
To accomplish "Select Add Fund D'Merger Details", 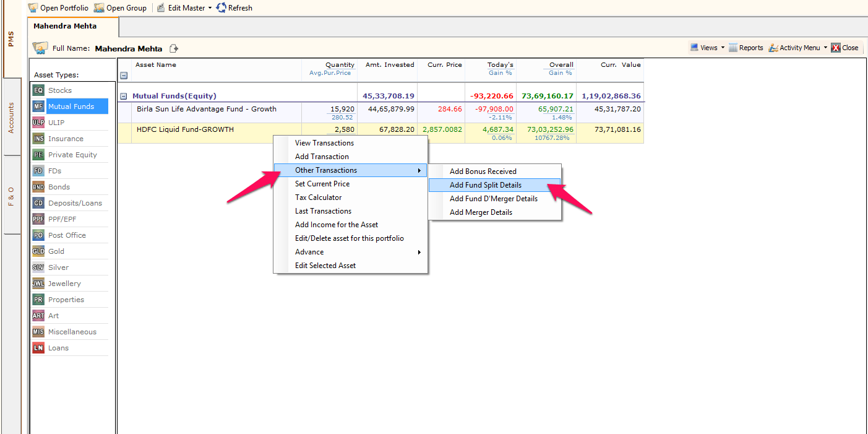I will click(x=494, y=199).
